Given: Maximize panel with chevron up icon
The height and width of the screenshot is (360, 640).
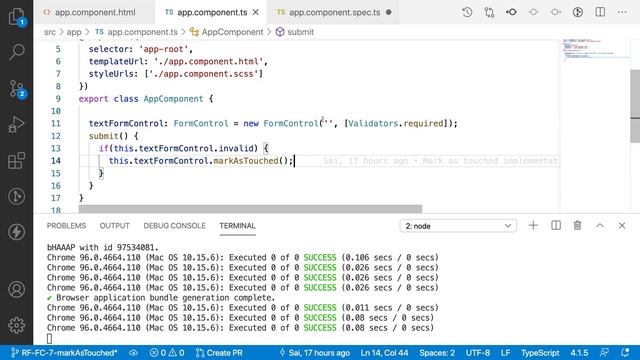Looking at the screenshot, I should tap(600, 225).
